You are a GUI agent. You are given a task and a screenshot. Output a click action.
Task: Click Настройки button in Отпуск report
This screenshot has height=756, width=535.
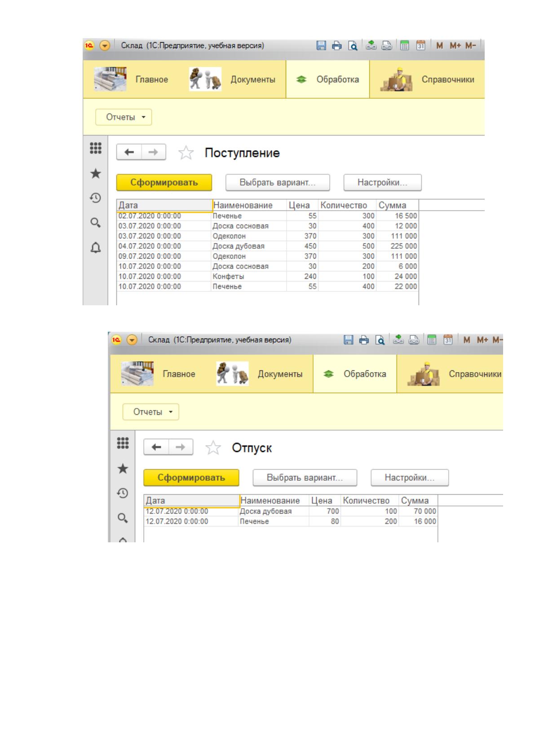410,478
